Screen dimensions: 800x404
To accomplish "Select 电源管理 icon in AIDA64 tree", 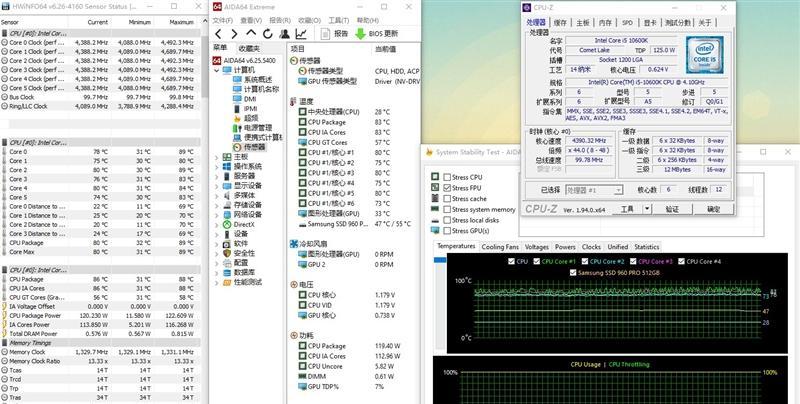I will 237,128.
